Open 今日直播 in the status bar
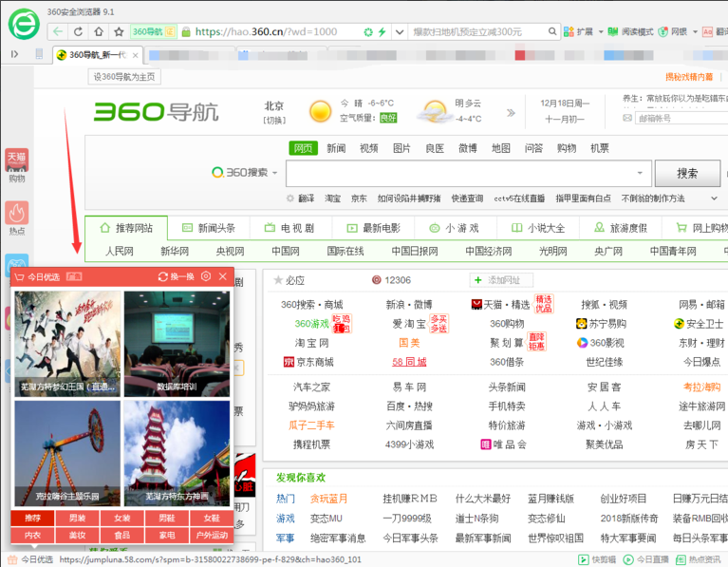728x567 pixels. coord(645,559)
